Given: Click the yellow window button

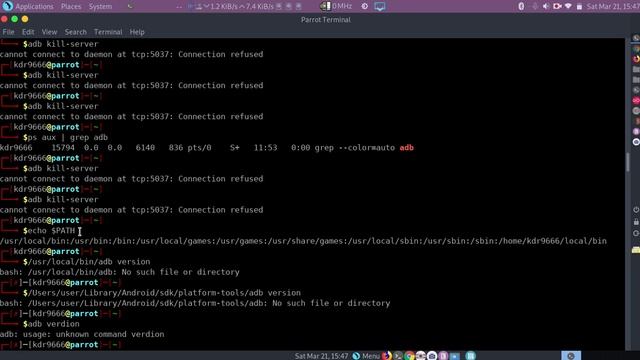Looking at the screenshot, I should (25, 19).
